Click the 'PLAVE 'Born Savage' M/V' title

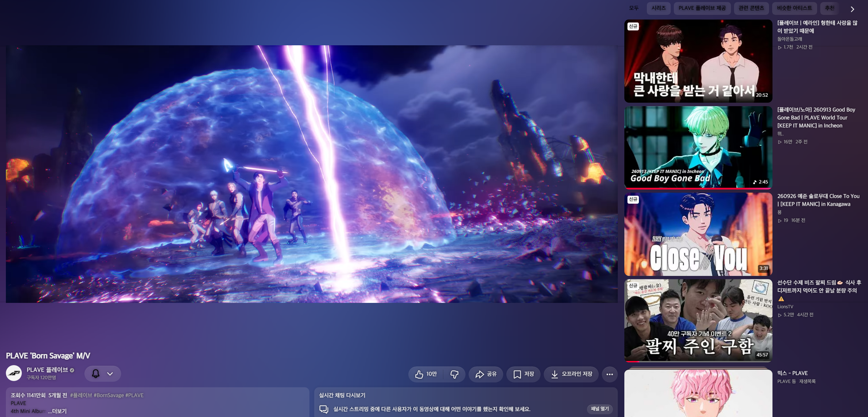tap(48, 356)
